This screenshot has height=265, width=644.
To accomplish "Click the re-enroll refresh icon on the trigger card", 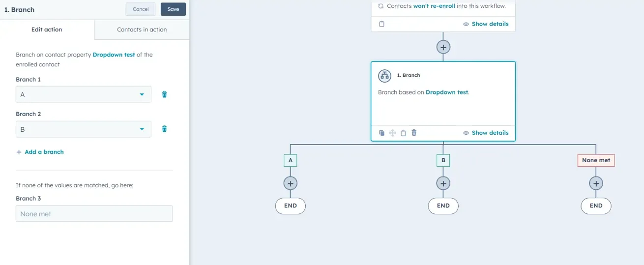I will pyautogui.click(x=381, y=6).
